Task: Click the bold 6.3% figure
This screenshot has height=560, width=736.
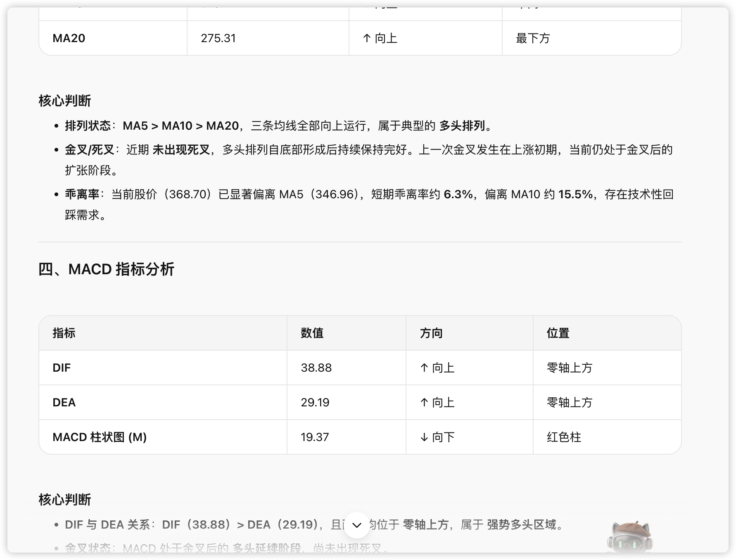Action: coord(458,194)
